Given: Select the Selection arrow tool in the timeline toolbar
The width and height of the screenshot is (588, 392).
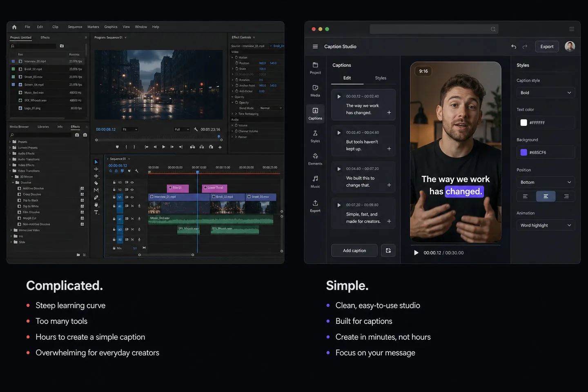Looking at the screenshot, I should (96, 162).
